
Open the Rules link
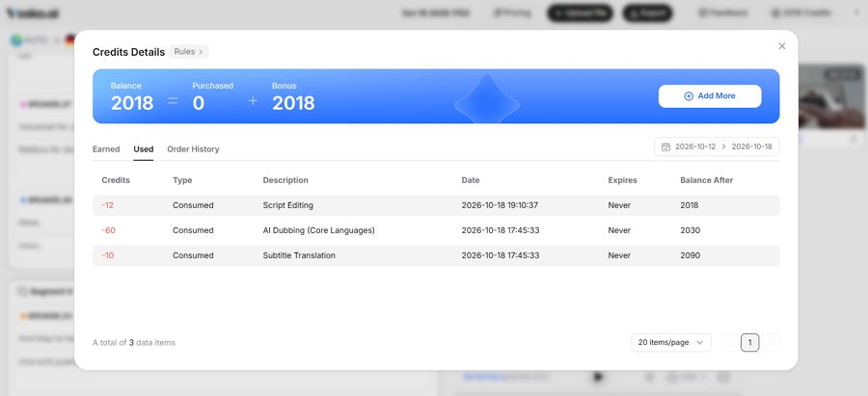pyautogui.click(x=189, y=51)
